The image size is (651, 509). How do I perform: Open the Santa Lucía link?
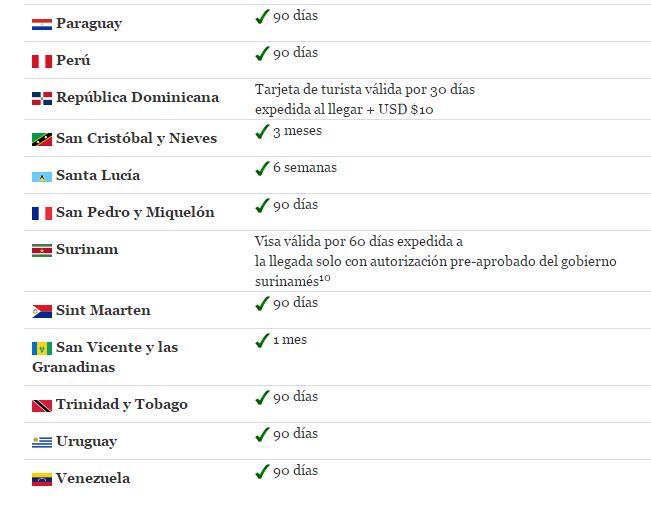pos(98,176)
